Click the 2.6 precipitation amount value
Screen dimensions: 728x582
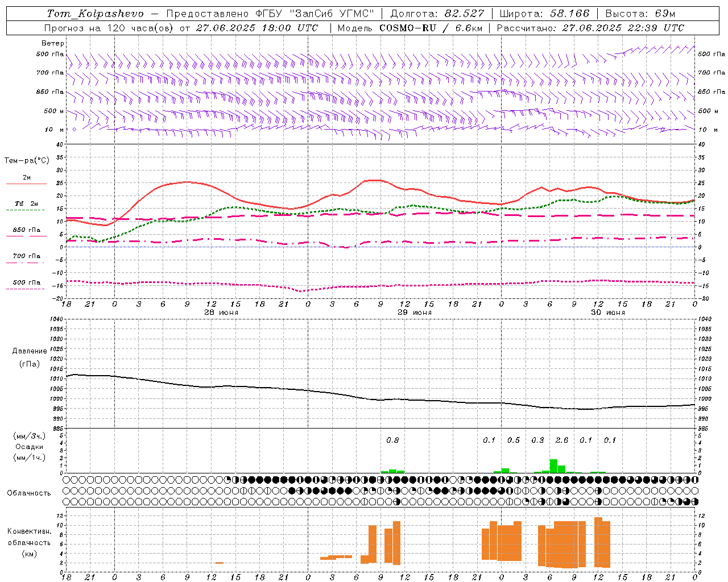pos(562,440)
